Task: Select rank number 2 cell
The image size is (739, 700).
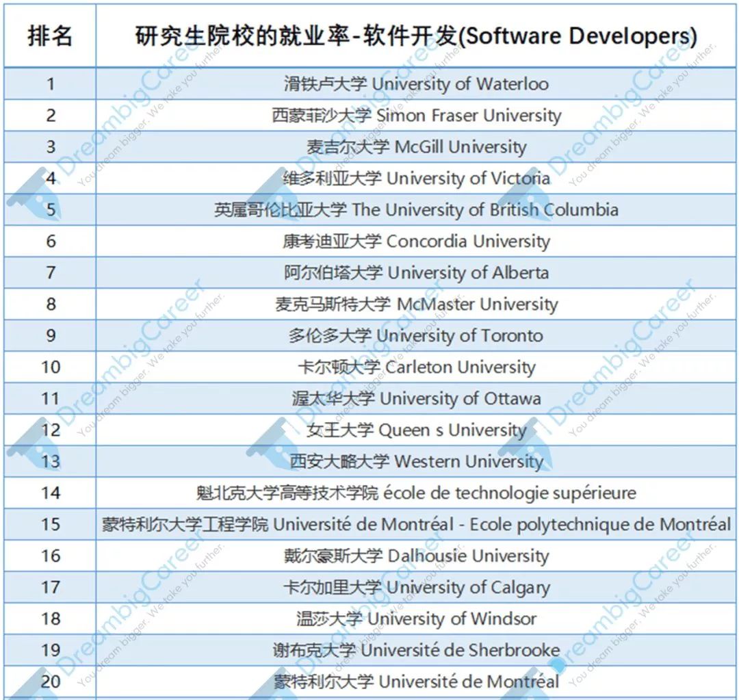Action: [x=51, y=116]
